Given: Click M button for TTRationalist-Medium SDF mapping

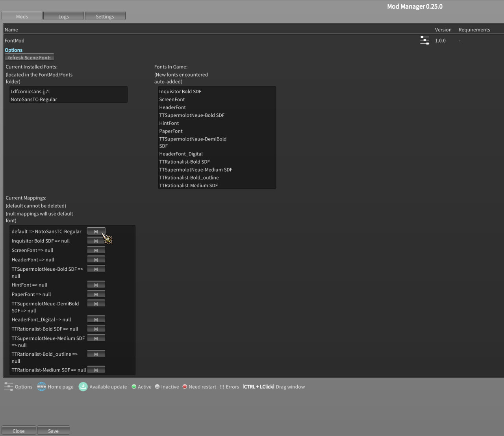Looking at the screenshot, I should click(x=96, y=370).
